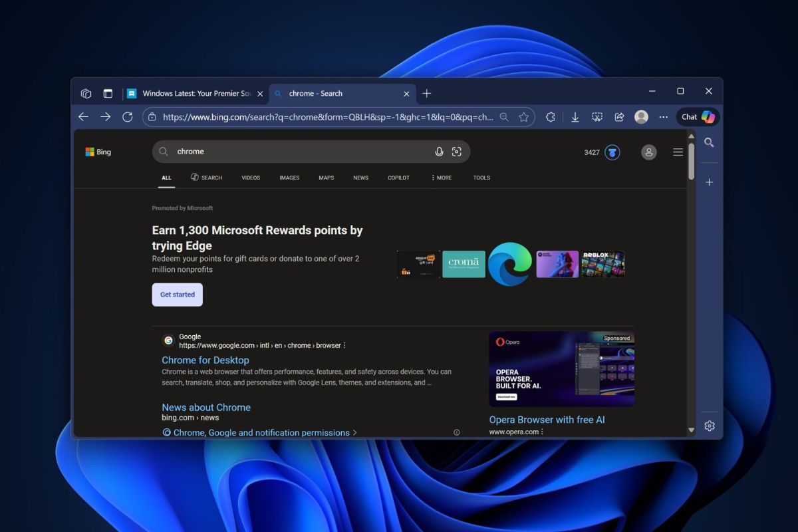Open the Downloads icon
This screenshot has width=798, height=532.
tap(575, 117)
